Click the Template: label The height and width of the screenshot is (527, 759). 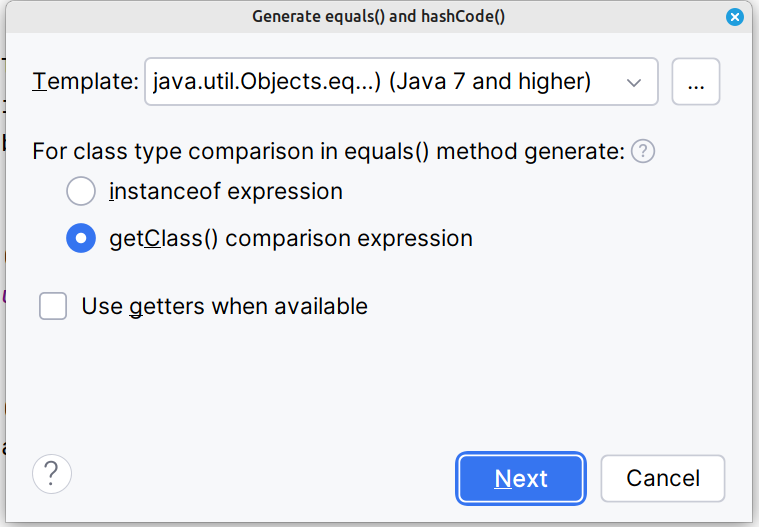pos(85,82)
